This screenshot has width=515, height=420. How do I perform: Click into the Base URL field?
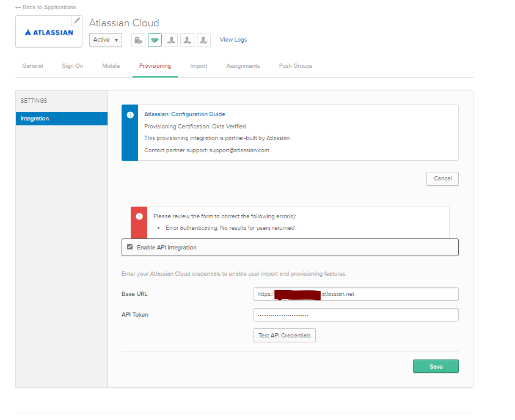[356, 294]
